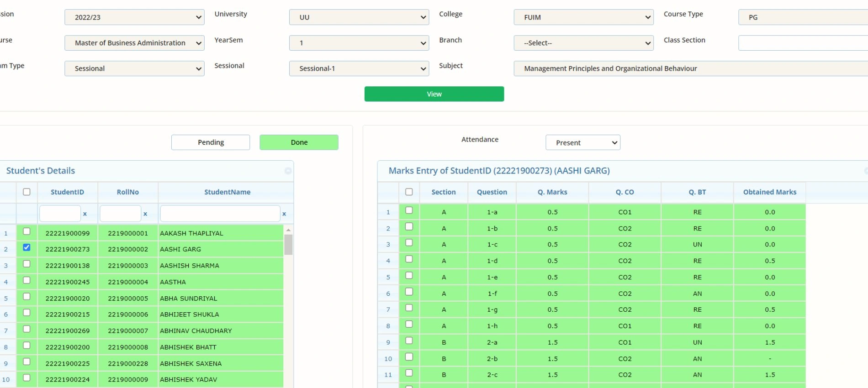868x388 pixels.
Task: Collapse the Student's Details panel icon
Action: pos(288,171)
